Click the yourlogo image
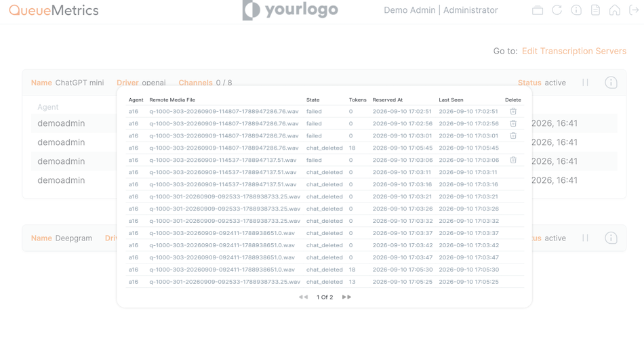 tap(290, 10)
